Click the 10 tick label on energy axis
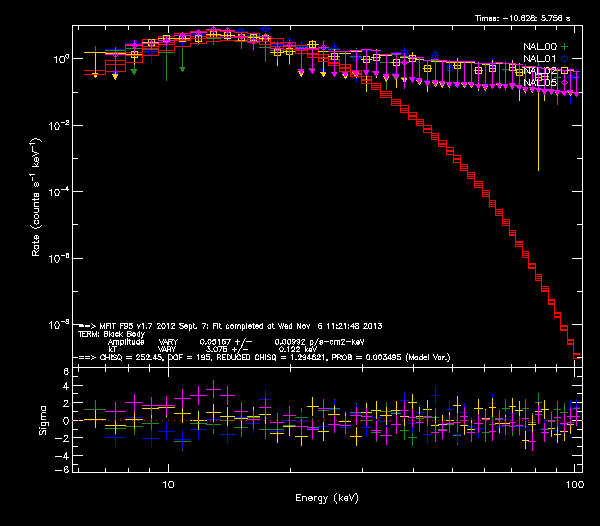The width and height of the screenshot is (600, 526). tap(168, 483)
